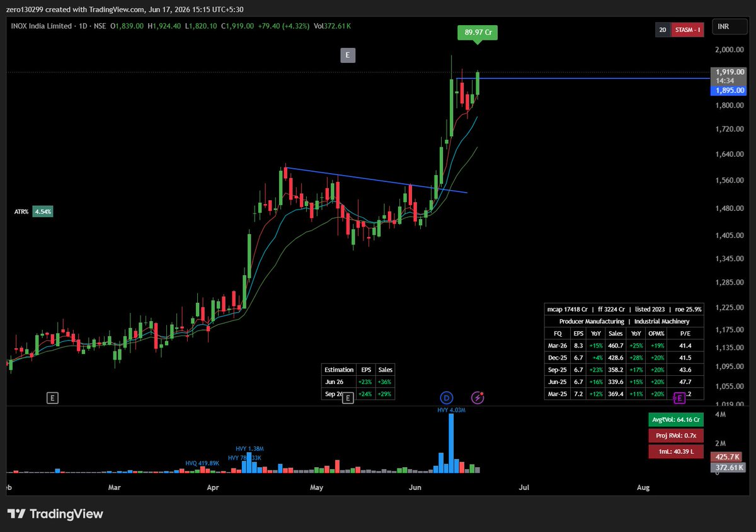Image resolution: width=756 pixels, height=532 pixels.
Task: Click the Estimation table header
Action: pyautogui.click(x=338, y=370)
